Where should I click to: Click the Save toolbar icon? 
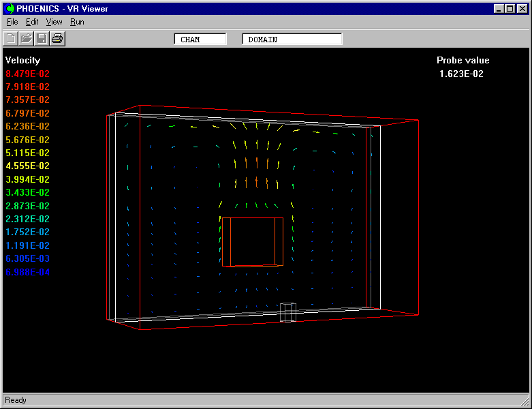coord(42,39)
